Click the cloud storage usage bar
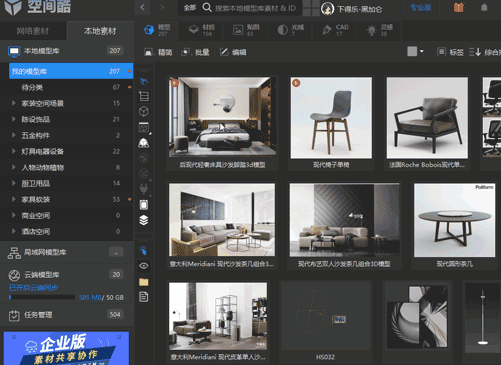This screenshot has width=501, height=365. (42, 297)
